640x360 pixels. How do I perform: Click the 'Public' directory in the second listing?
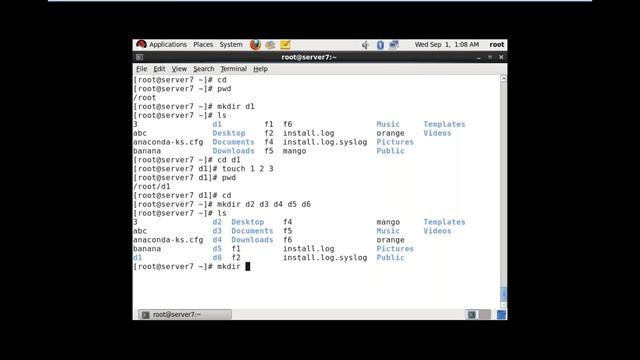390,258
